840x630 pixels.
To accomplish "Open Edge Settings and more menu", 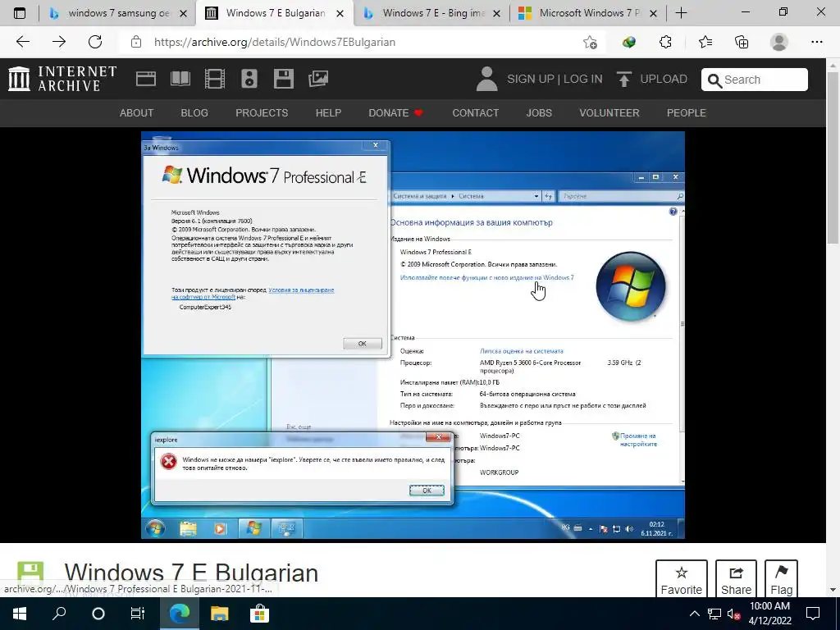I will pyautogui.click(x=816, y=42).
